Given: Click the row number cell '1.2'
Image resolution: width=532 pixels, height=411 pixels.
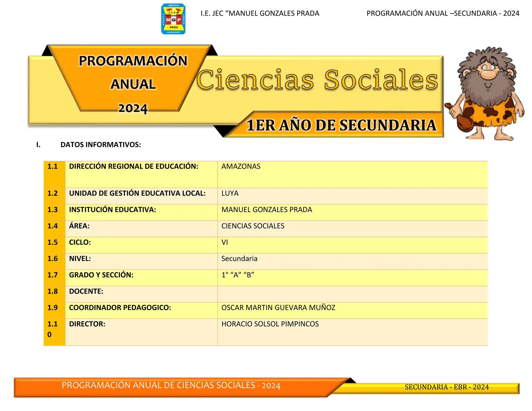Looking at the screenshot, I should [x=54, y=196].
